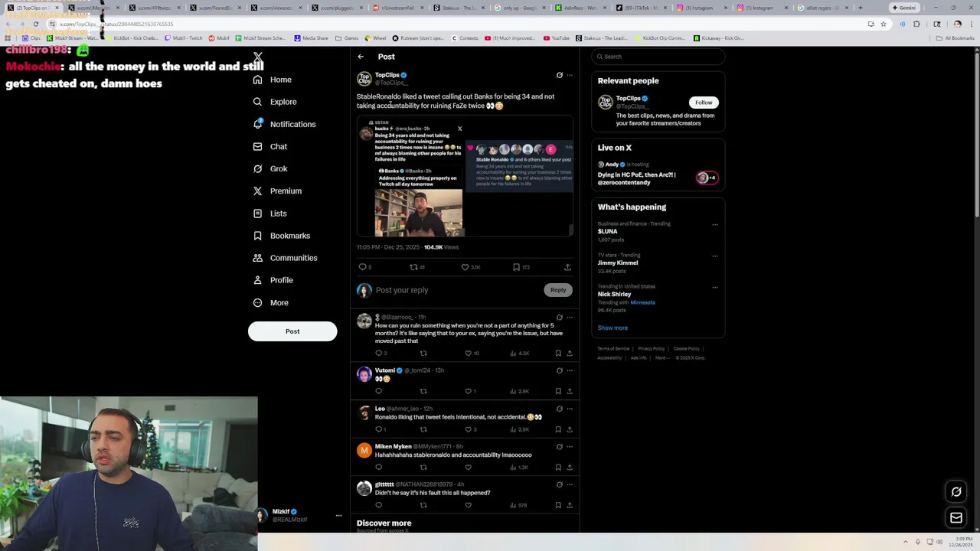Bookmark the Bizarrooo_ reply
The width and height of the screenshot is (980, 551).
(x=558, y=354)
